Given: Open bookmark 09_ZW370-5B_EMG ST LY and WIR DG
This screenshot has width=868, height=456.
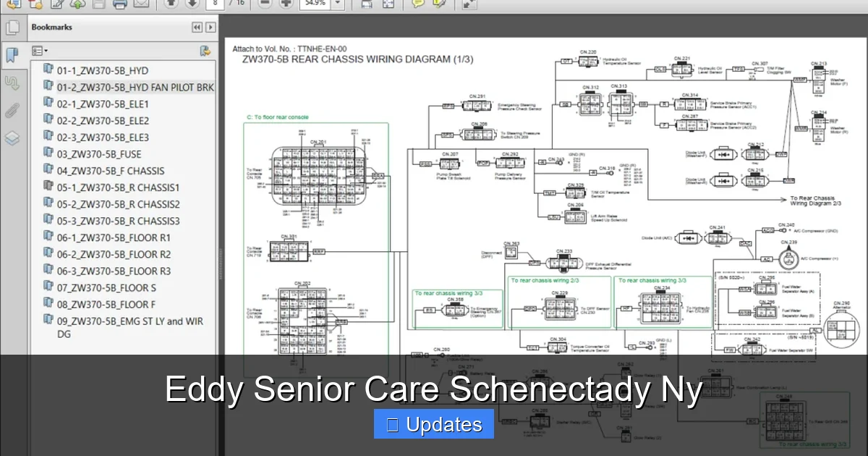Looking at the screenshot, I should pyautogui.click(x=130, y=327).
